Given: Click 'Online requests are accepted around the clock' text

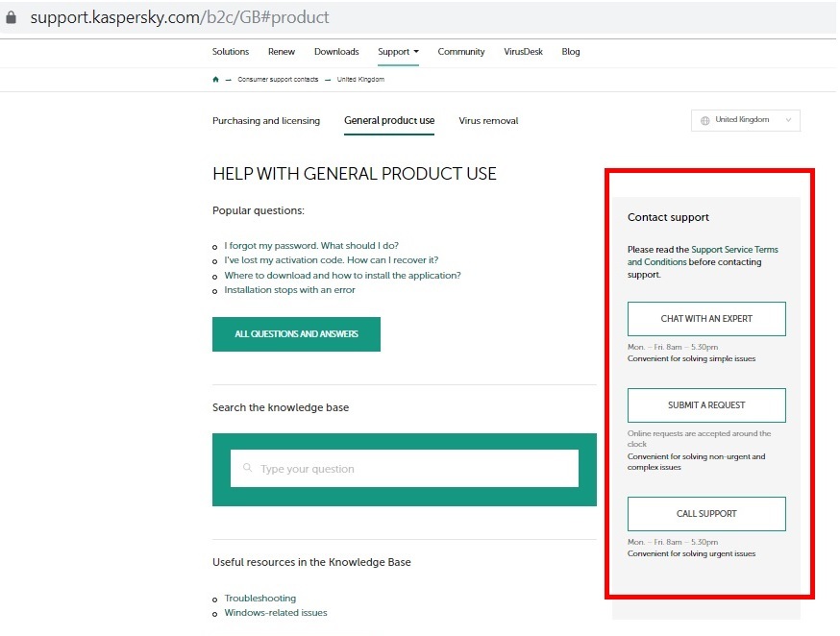Looking at the screenshot, I should click(699, 438).
